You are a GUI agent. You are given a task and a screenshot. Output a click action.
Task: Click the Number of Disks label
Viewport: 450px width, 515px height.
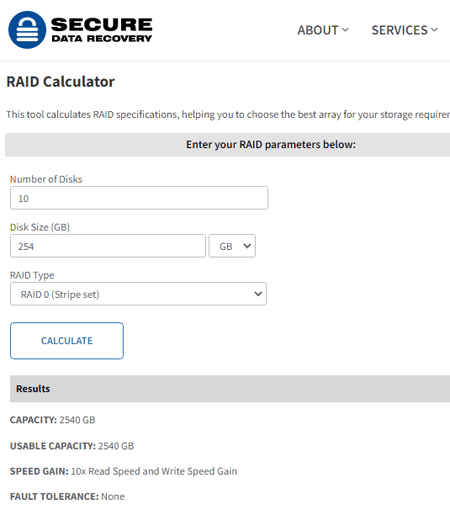tap(46, 179)
